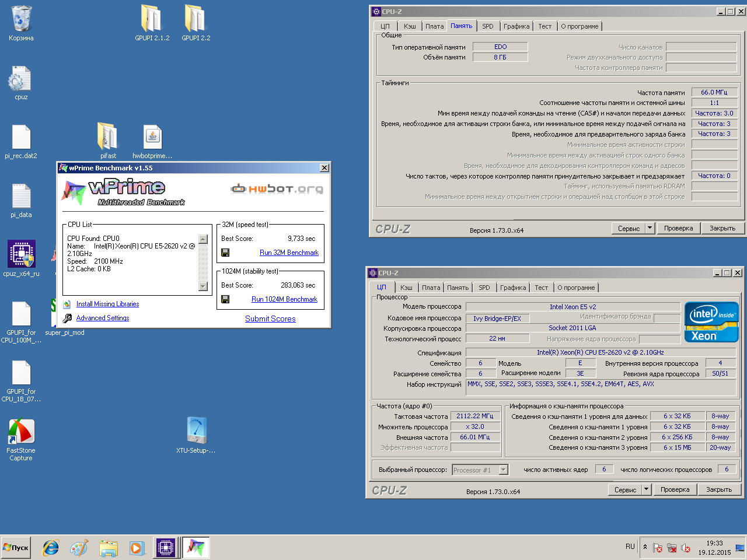Screen dimensions: 747x560
Task: Open Тест tab in lower CPU-Z window
Action: pyautogui.click(x=542, y=288)
